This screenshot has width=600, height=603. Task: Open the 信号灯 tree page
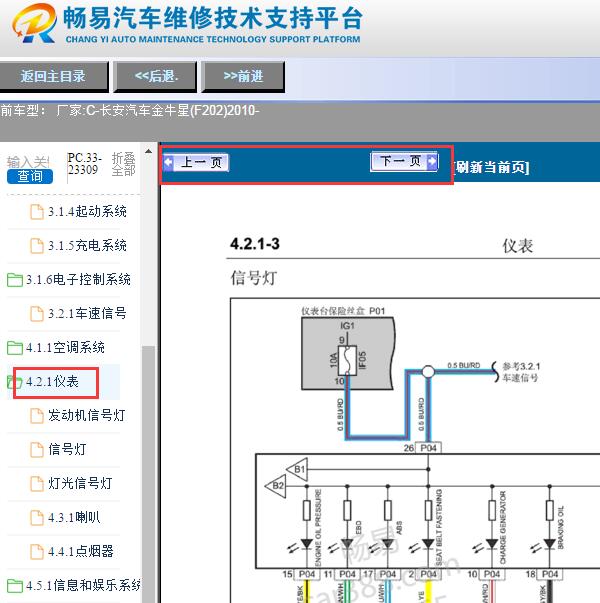pos(67,449)
